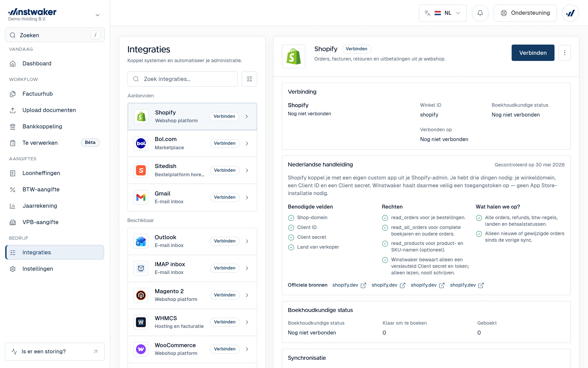
Task: Open the three-dot more options menu
Action: (565, 53)
